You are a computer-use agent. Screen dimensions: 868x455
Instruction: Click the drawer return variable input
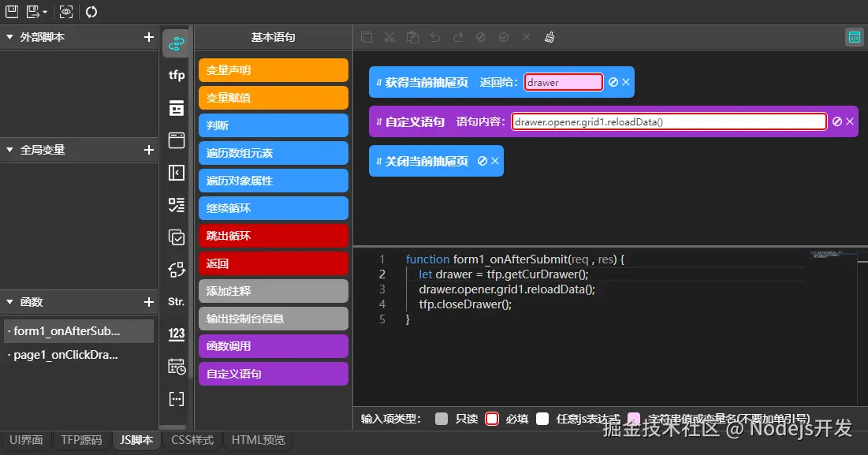coord(564,83)
